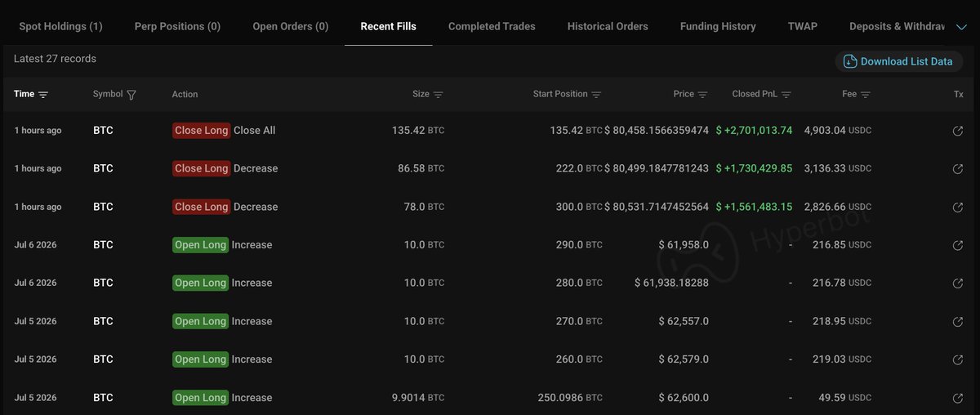This screenshot has height=415, width=980.
Task: Click Download List Data button
Action: pyautogui.click(x=898, y=61)
